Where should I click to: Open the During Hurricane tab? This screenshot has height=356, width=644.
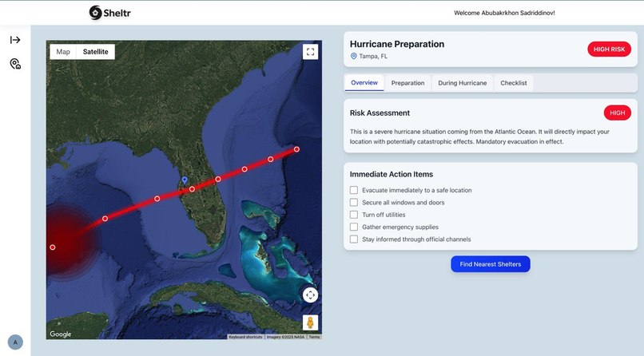pos(462,83)
